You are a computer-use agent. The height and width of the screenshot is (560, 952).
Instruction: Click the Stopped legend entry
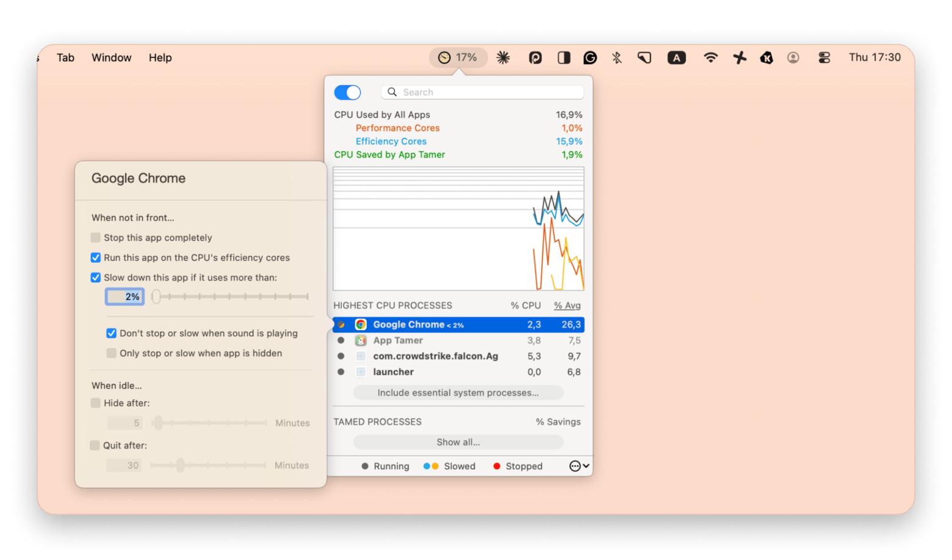[517, 466]
